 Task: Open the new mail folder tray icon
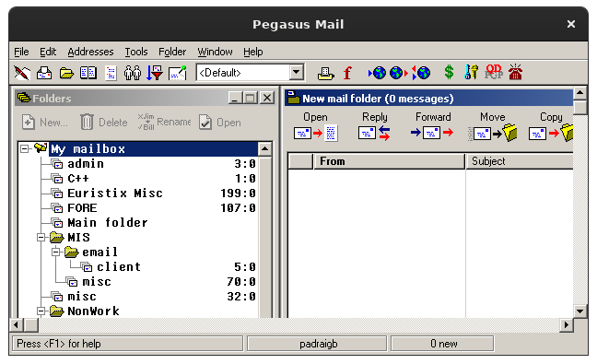pos(44,73)
